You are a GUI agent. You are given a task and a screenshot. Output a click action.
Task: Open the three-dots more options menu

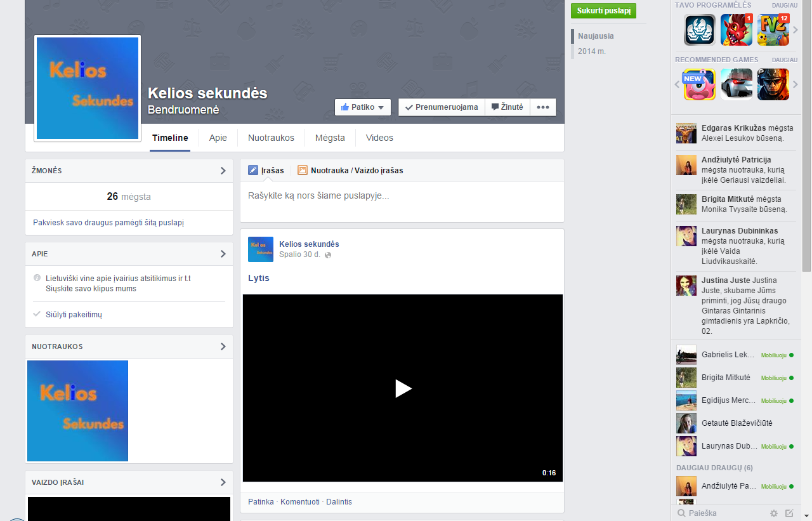pos(543,107)
